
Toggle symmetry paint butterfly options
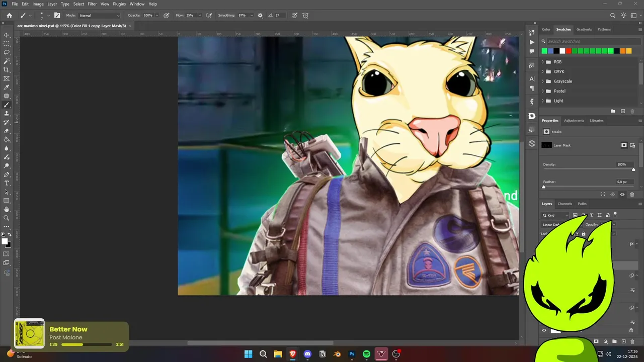click(x=305, y=16)
